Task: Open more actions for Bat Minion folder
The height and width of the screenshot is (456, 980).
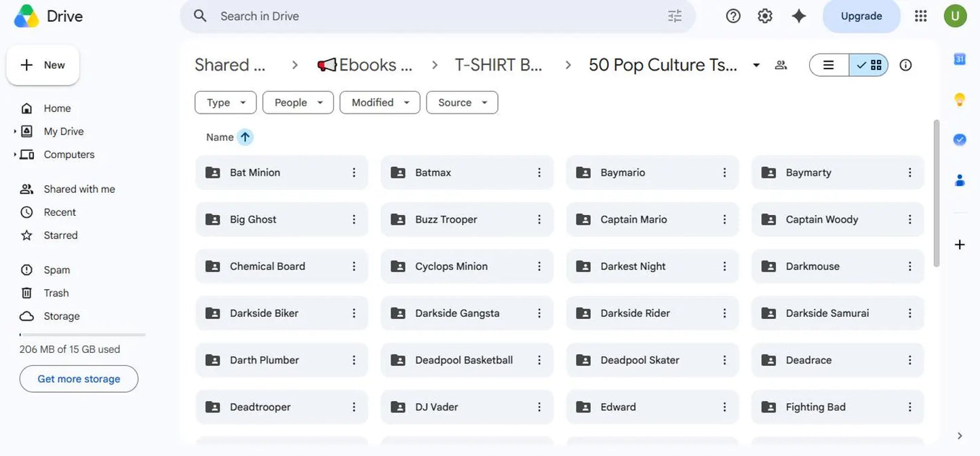Action: tap(354, 172)
